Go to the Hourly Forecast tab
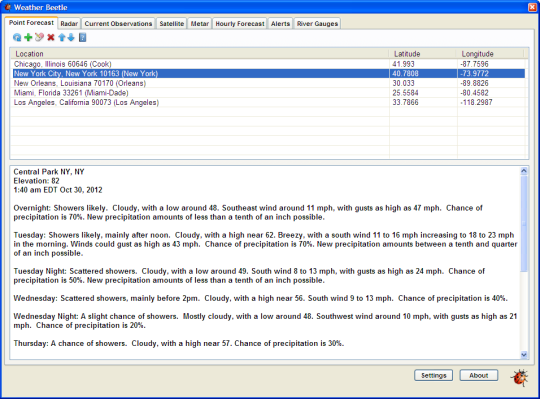 [x=240, y=24]
